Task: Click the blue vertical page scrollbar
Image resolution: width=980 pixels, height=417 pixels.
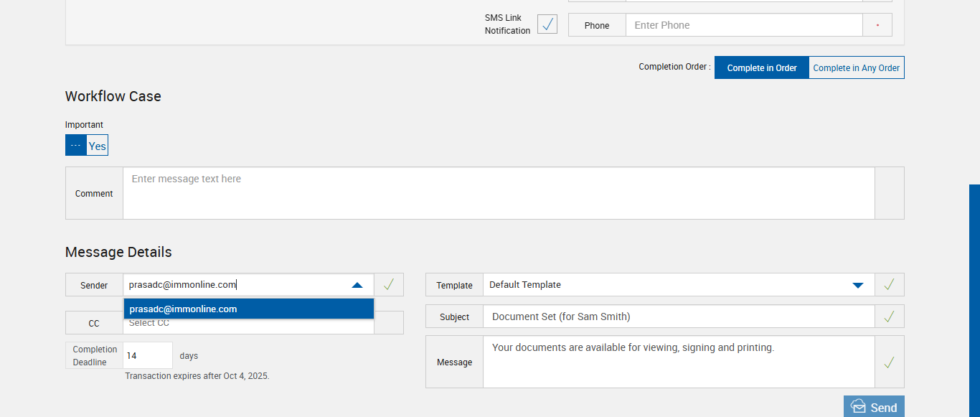Action: click(974, 300)
